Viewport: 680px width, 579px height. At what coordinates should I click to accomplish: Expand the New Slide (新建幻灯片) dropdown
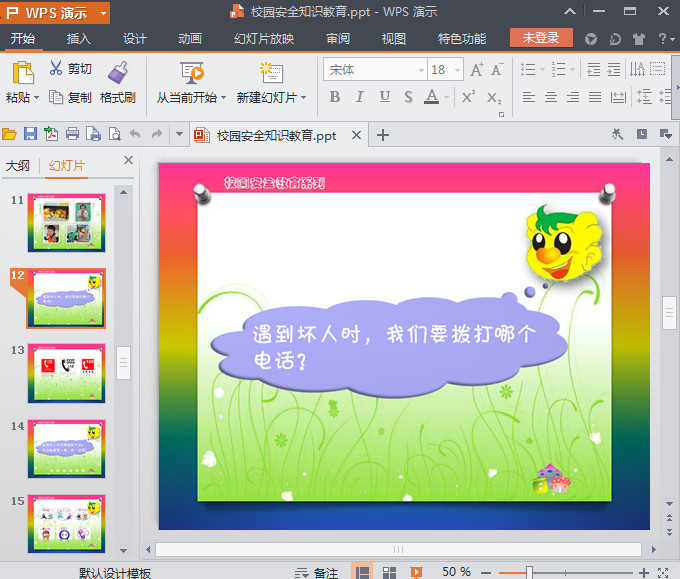[303, 98]
